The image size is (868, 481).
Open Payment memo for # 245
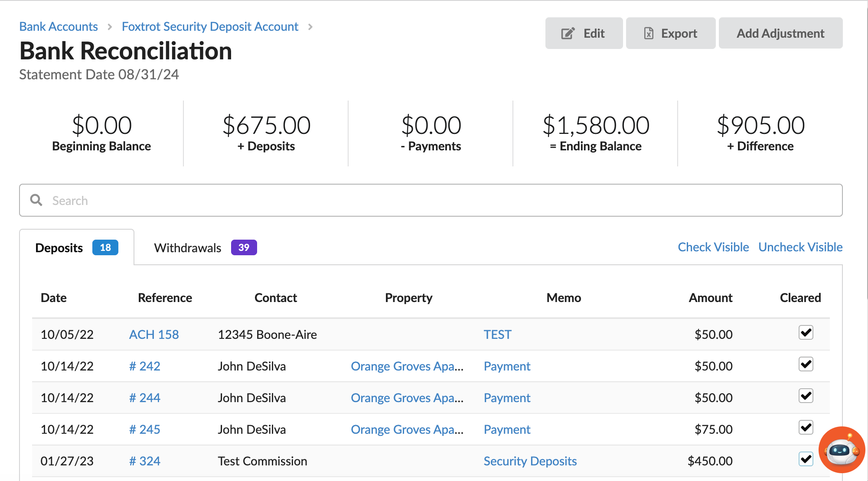pos(507,429)
